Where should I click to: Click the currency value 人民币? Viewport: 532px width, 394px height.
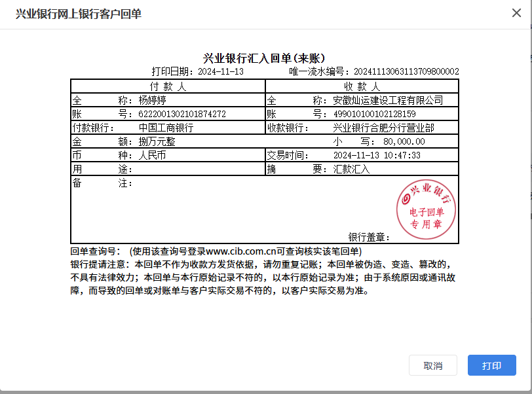tap(152, 156)
